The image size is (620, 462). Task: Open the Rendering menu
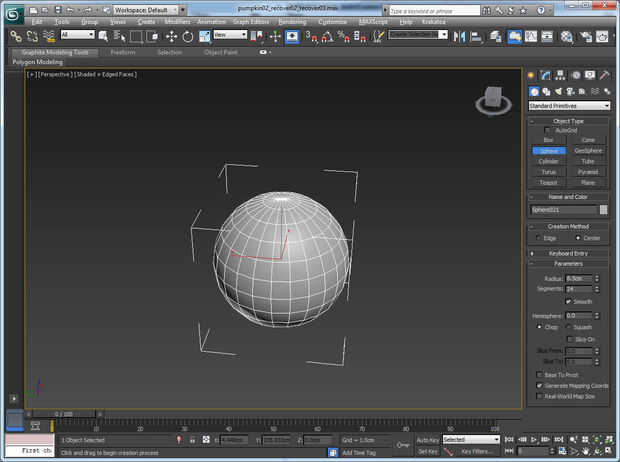pyautogui.click(x=292, y=21)
